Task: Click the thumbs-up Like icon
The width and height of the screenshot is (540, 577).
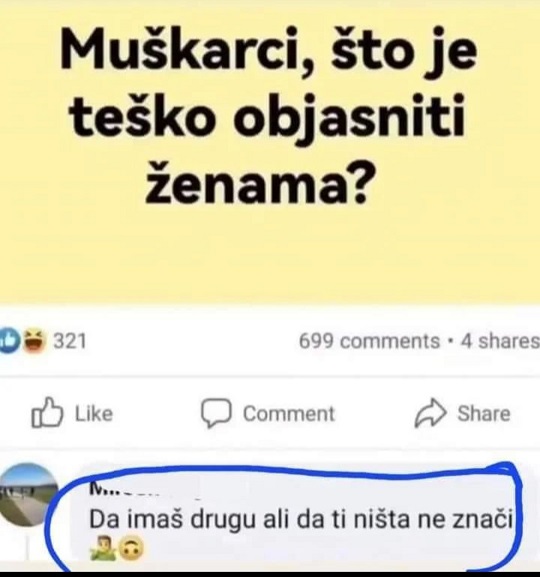Action: [47, 413]
